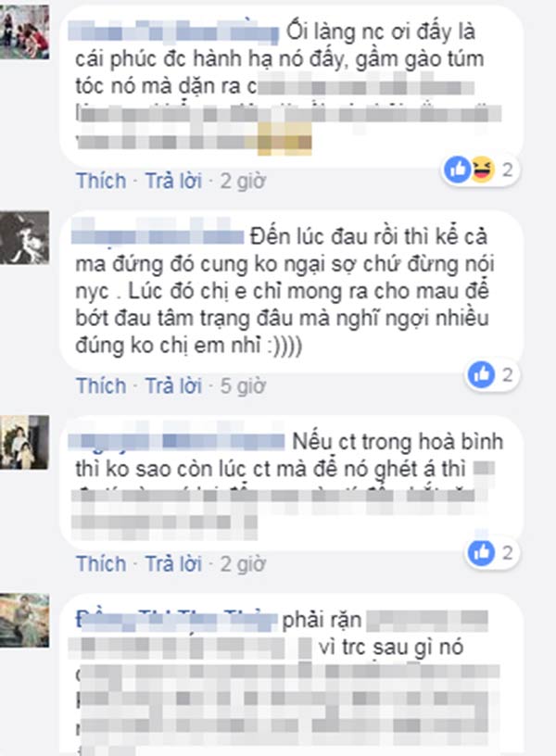Click Thích under the 'Nếu ct trong hoà bình' comment
The image size is (556, 756).
pos(101,563)
